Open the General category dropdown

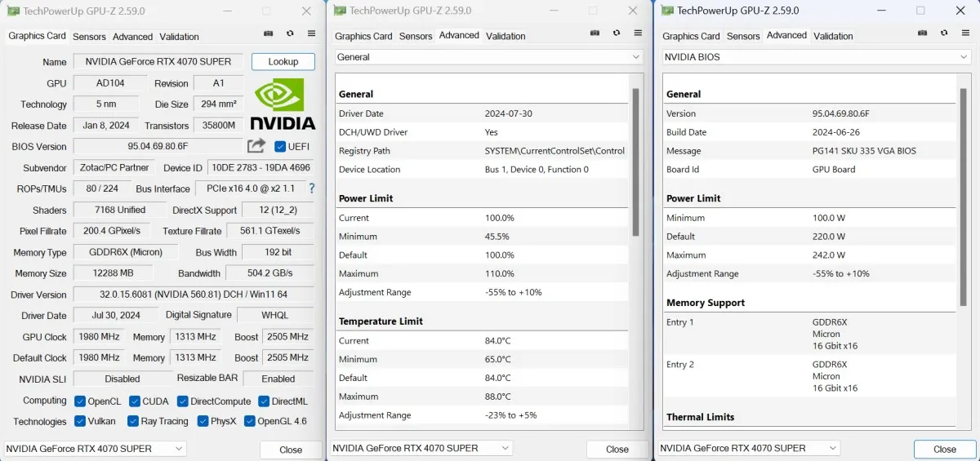(x=488, y=57)
